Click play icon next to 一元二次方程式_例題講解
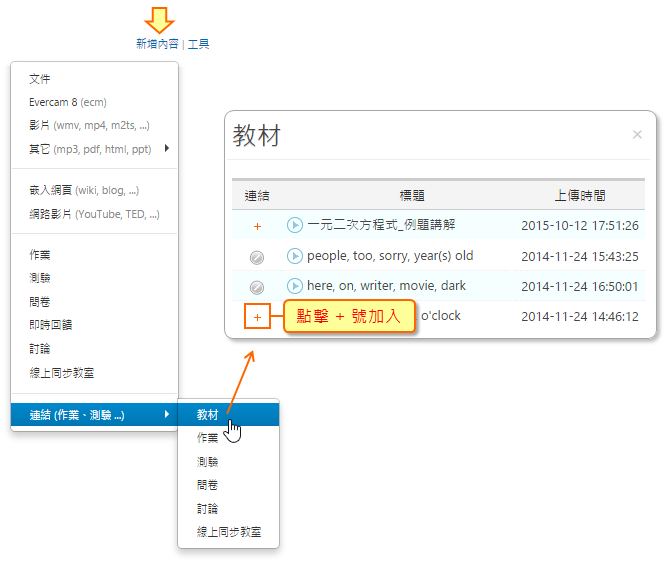The height and width of the screenshot is (561, 666). (x=295, y=225)
